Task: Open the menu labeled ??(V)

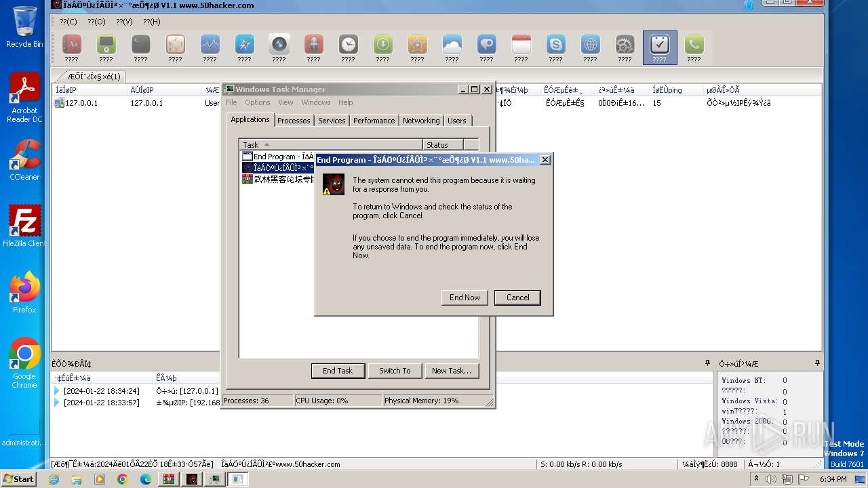Action: (124, 22)
